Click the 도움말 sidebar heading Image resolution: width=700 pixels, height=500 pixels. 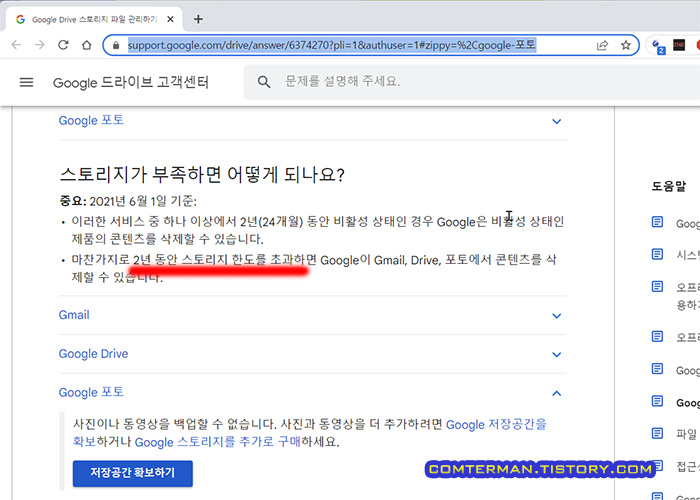(668, 186)
